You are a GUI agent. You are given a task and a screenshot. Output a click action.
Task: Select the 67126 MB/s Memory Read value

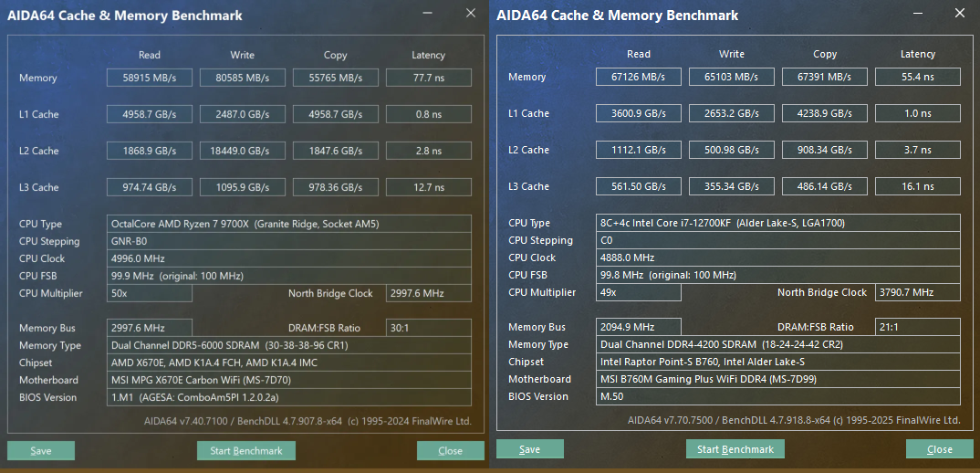(639, 78)
